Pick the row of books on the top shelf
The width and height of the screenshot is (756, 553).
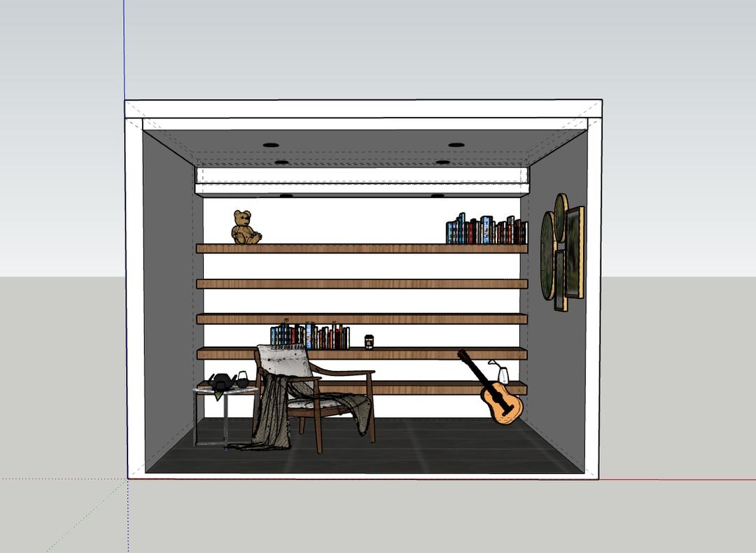[x=486, y=230]
